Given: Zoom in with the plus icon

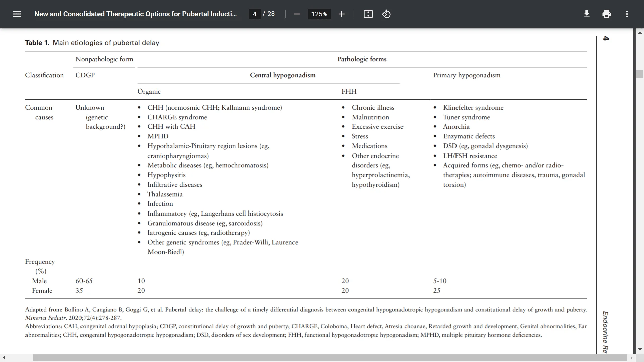Looking at the screenshot, I should tap(341, 14).
